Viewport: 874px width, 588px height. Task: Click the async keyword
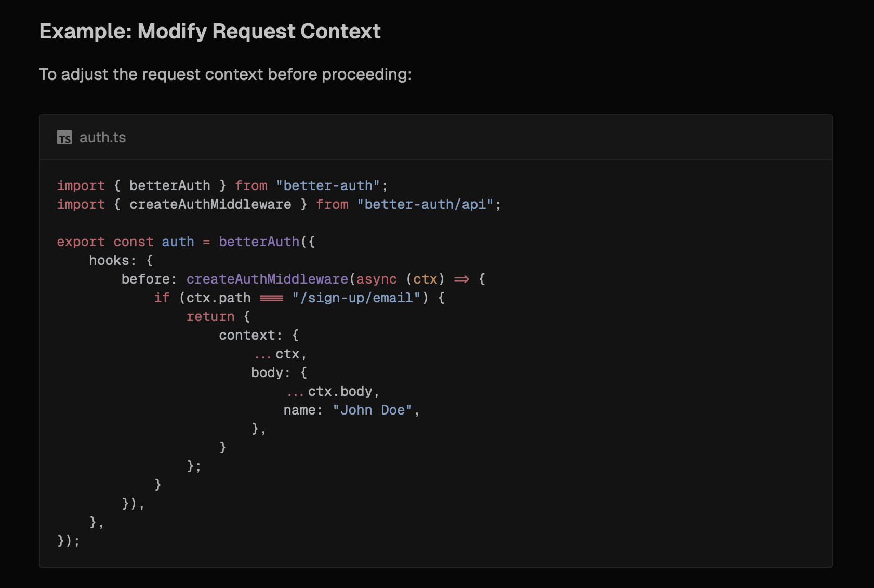[376, 279]
